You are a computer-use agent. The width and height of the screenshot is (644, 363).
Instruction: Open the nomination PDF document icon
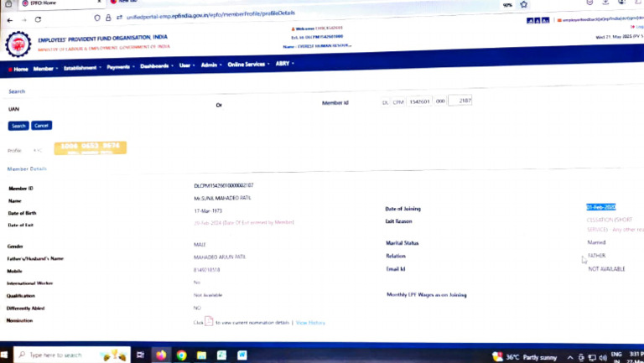tap(209, 321)
